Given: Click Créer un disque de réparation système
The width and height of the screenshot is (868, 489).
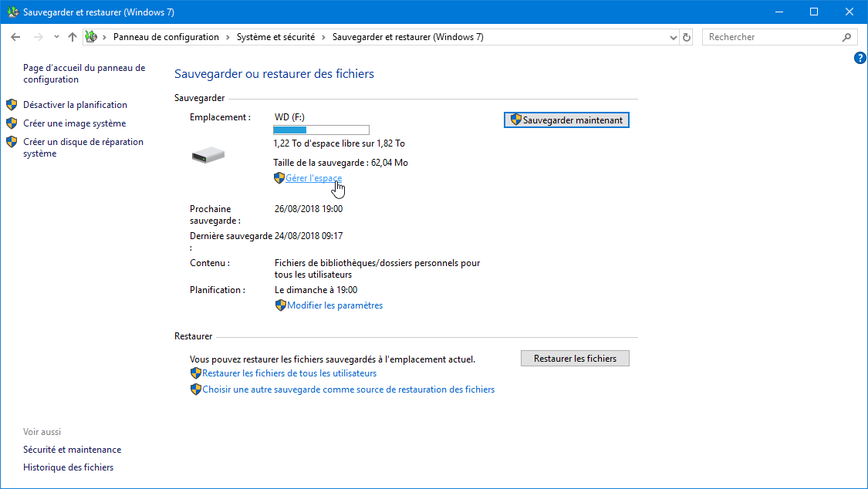Looking at the screenshot, I should click(83, 147).
